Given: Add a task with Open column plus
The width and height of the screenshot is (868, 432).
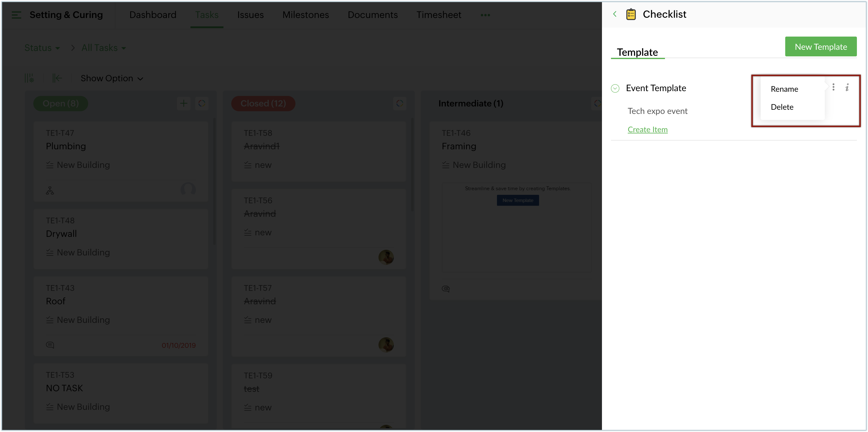Looking at the screenshot, I should [184, 103].
